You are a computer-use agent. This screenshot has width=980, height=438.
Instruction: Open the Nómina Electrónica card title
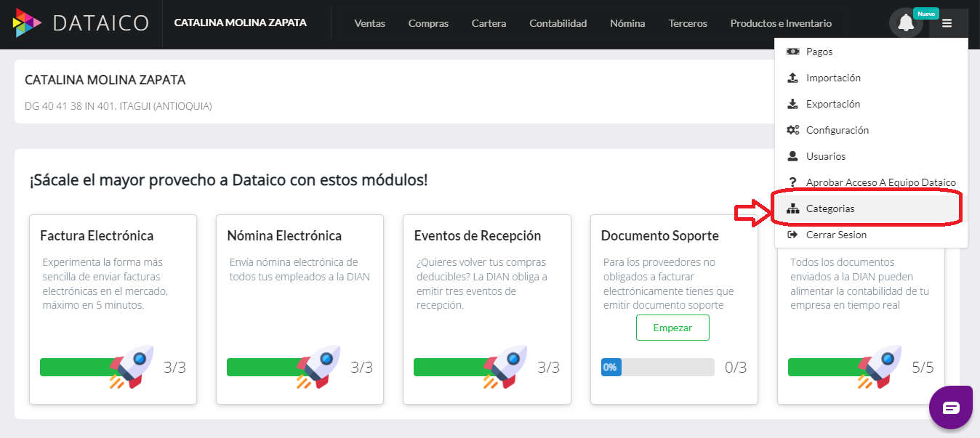click(284, 235)
